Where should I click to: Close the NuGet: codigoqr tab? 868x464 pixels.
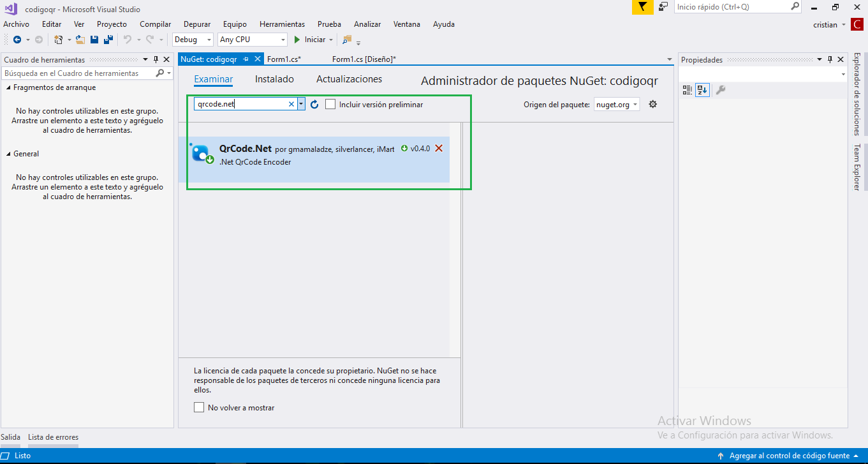(x=258, y=59)
